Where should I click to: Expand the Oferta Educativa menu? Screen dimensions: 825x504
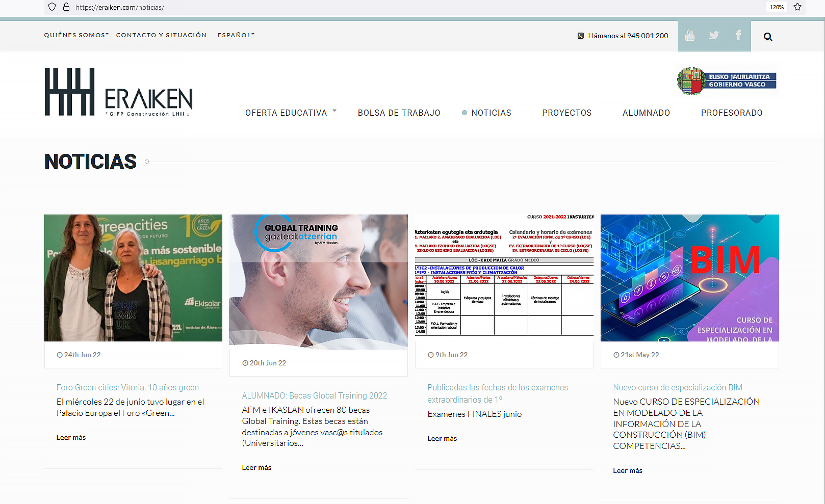pyautogui.click(x=291, y=113)
